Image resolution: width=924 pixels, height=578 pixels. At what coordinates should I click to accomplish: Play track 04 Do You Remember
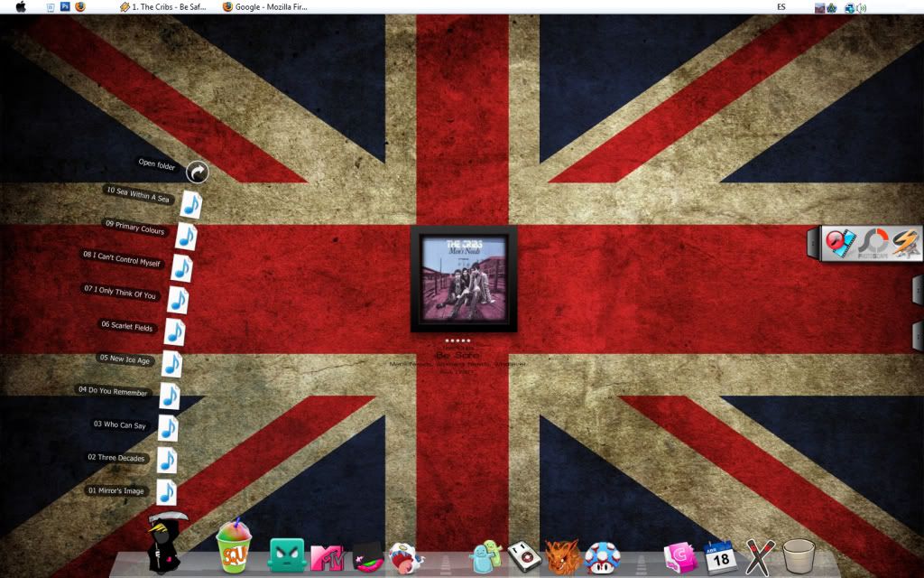pyautogui.click(x=169, y=396)
